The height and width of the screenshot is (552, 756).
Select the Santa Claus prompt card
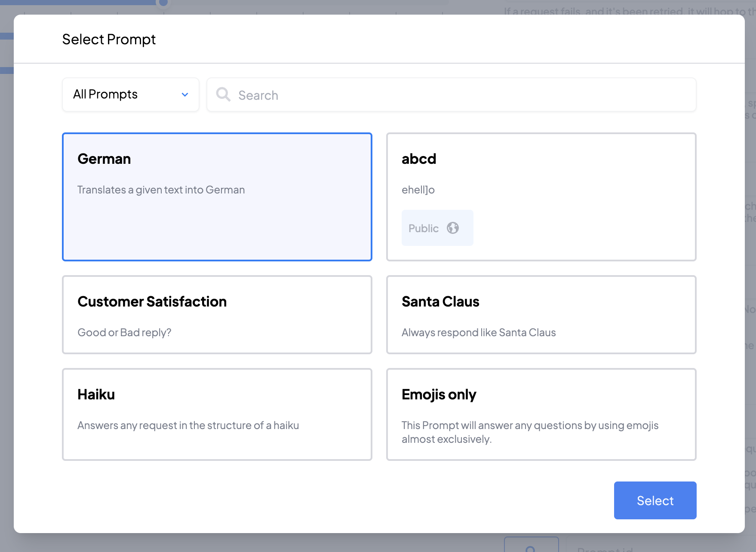pos(541,314)
